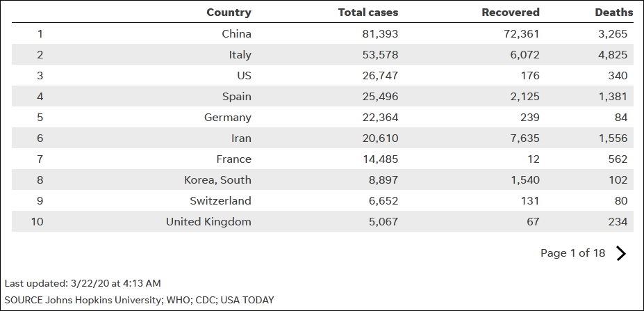The image size is (644, 311).
Task: Select Korea, South in the table
Action: (x=217, y=180)
